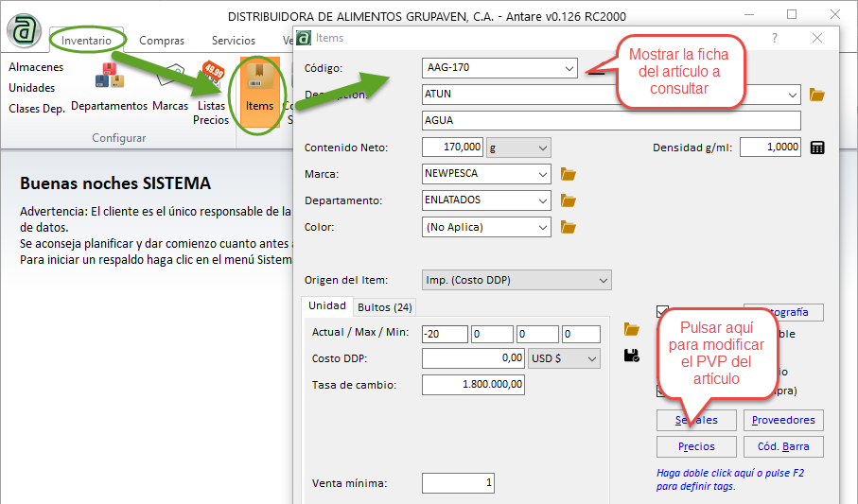Image resolution: width=858 pixels, height=504 pixels.
Task: Expand the USD $ currency dropdown
Action: pos(591,359)
